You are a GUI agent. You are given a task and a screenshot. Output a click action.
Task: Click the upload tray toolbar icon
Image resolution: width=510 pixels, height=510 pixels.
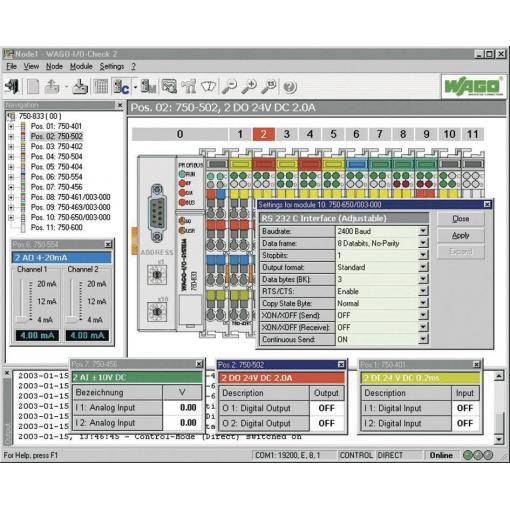click(x=52, y=87)
